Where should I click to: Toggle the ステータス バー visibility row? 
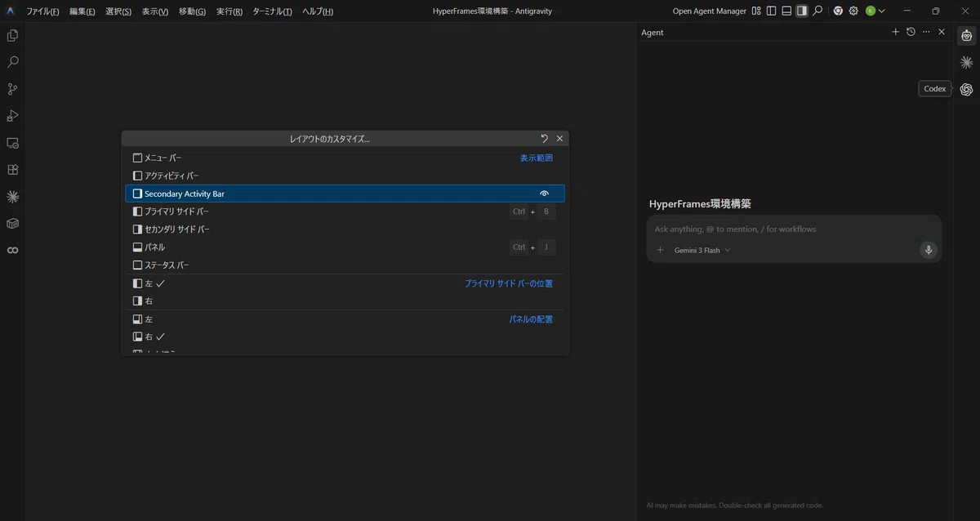coord(345,265)
